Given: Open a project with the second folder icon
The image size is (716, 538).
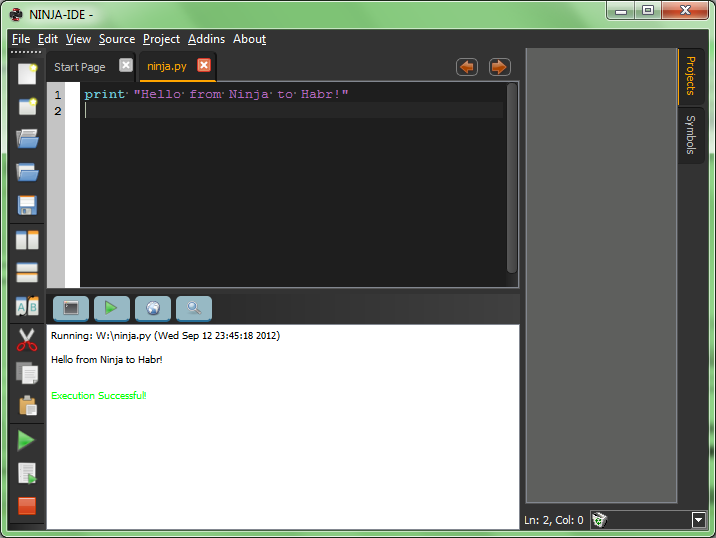Looking at the screenshot, I should pyautogui.click(x=27, y=172).
